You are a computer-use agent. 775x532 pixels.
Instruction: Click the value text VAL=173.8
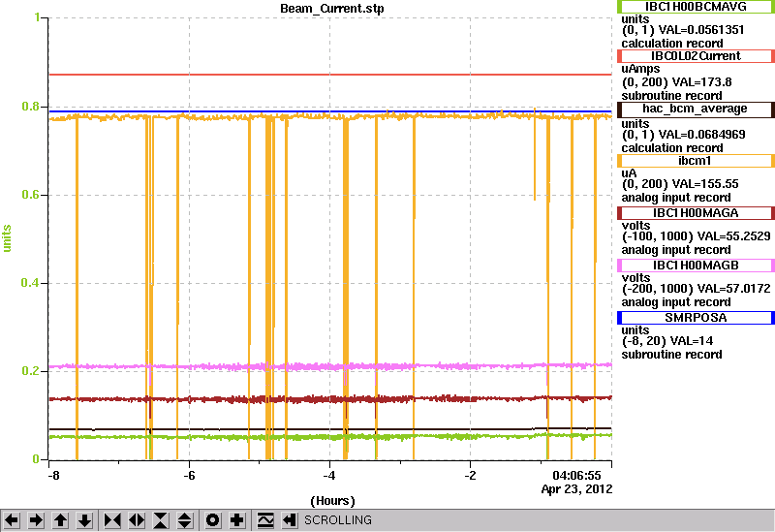click(701, 82)
